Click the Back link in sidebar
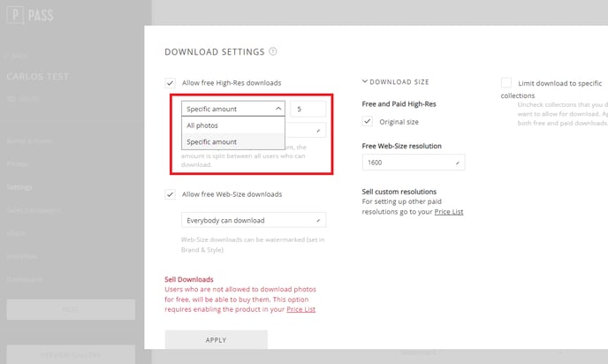The image size is (608, 364). (x=16, y=57)
